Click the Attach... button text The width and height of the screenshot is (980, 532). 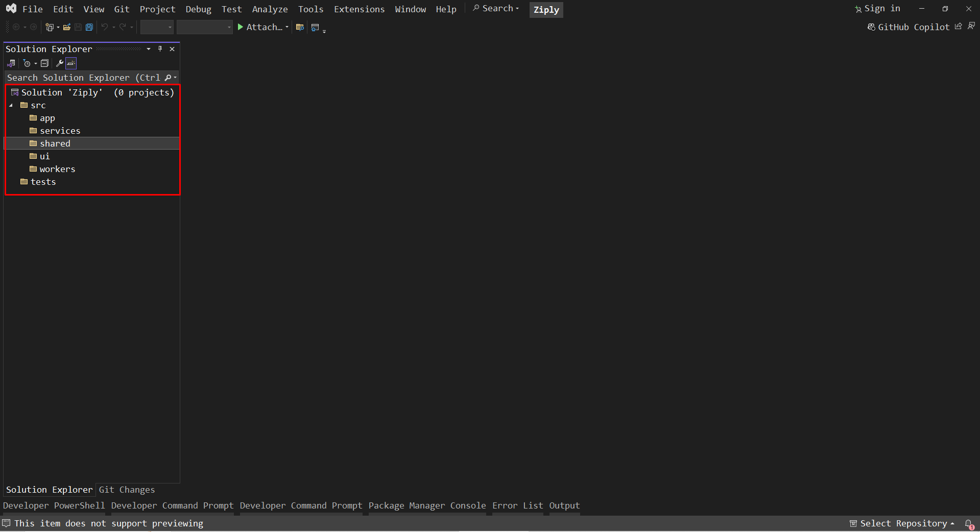[264, 27]
